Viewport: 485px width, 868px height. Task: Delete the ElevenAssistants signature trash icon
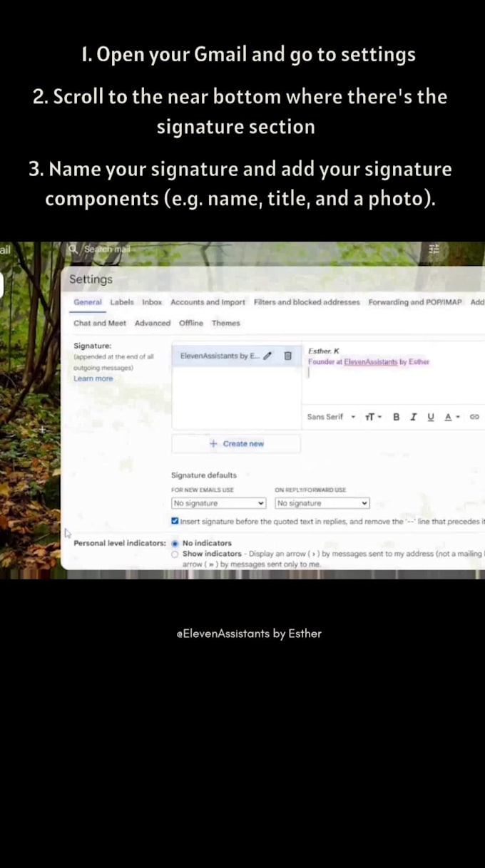[287, 356]
